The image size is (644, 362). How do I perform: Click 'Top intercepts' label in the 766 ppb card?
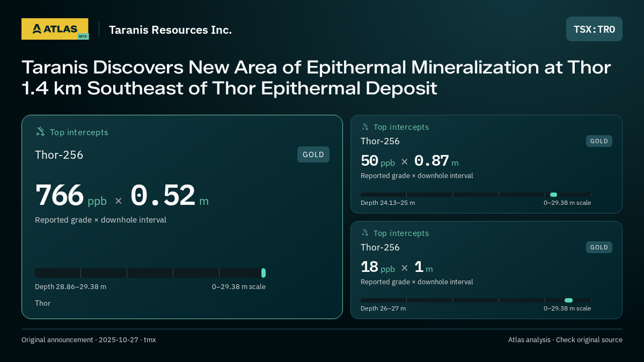pyautogui.click(x=79, y=132)
